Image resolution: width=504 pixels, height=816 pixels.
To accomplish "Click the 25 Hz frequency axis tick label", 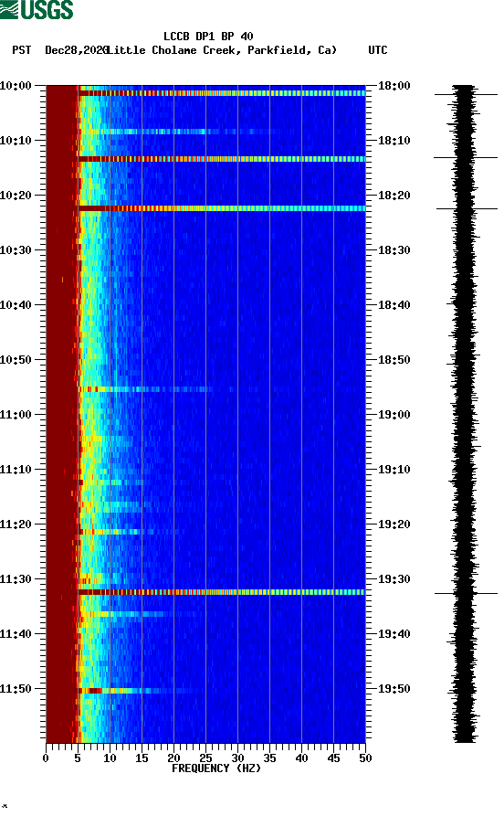I will 205,758.
